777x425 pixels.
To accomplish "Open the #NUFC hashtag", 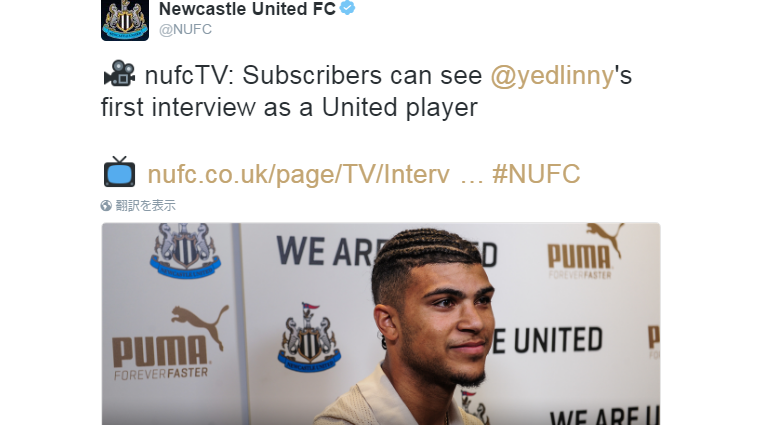I will coord(536,174).
